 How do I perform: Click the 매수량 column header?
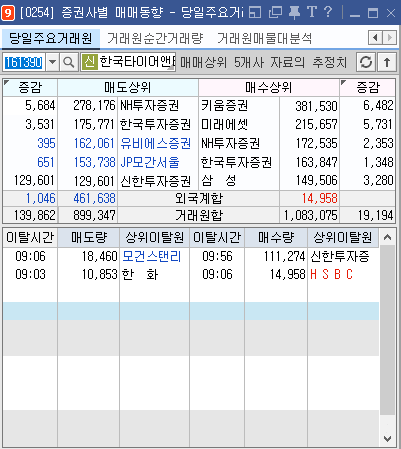[276, 238]
